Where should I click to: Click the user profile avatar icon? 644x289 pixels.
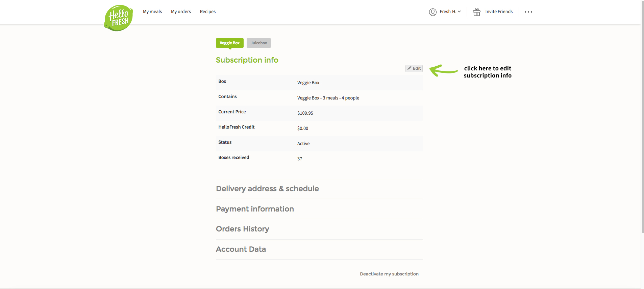(x=433, y=12)
